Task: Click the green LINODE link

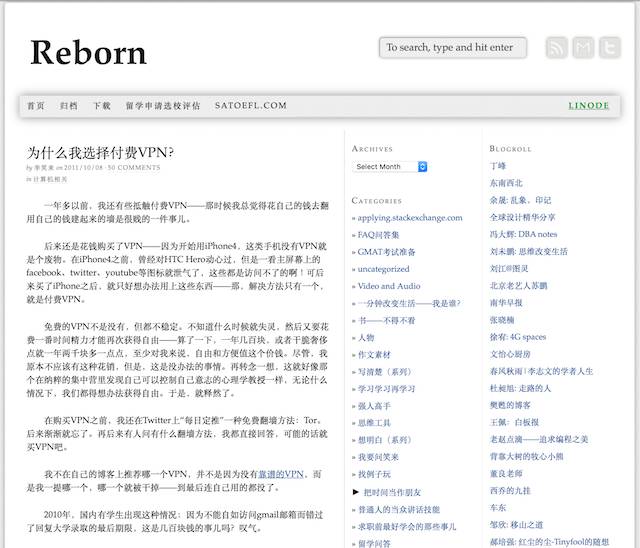Action: coord(588,105)
